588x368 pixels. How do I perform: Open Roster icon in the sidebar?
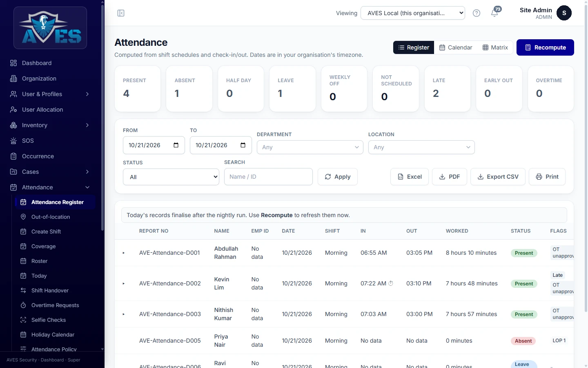click(23, 261)
